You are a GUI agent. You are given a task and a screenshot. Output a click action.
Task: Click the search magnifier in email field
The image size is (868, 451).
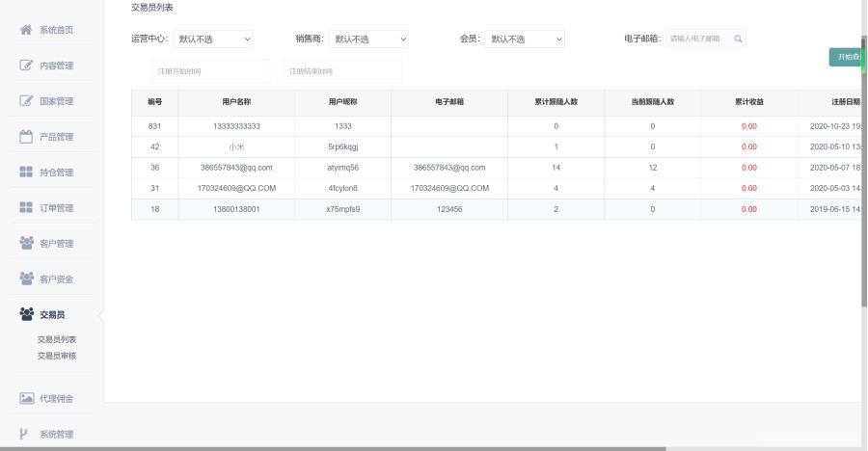[738, 39]
